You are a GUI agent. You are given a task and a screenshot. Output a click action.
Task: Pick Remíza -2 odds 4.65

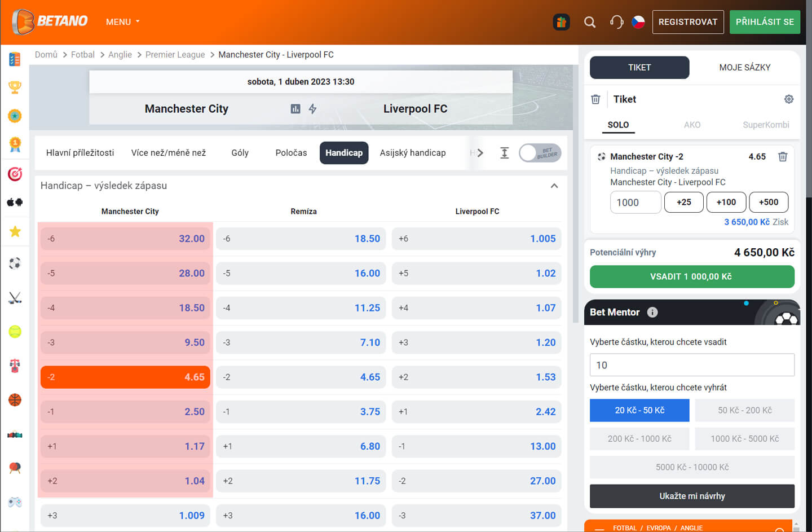301,377
